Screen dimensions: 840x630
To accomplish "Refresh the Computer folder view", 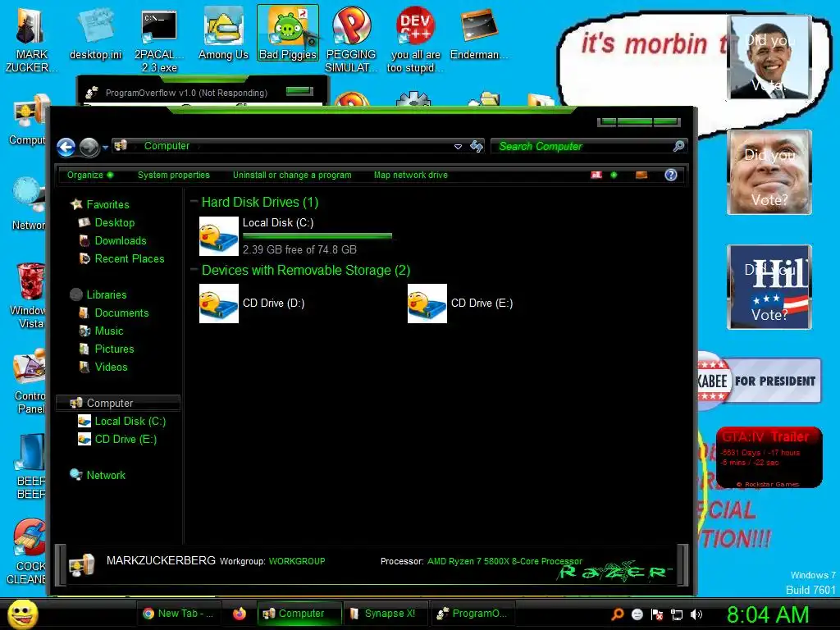I will coord(477,146).
